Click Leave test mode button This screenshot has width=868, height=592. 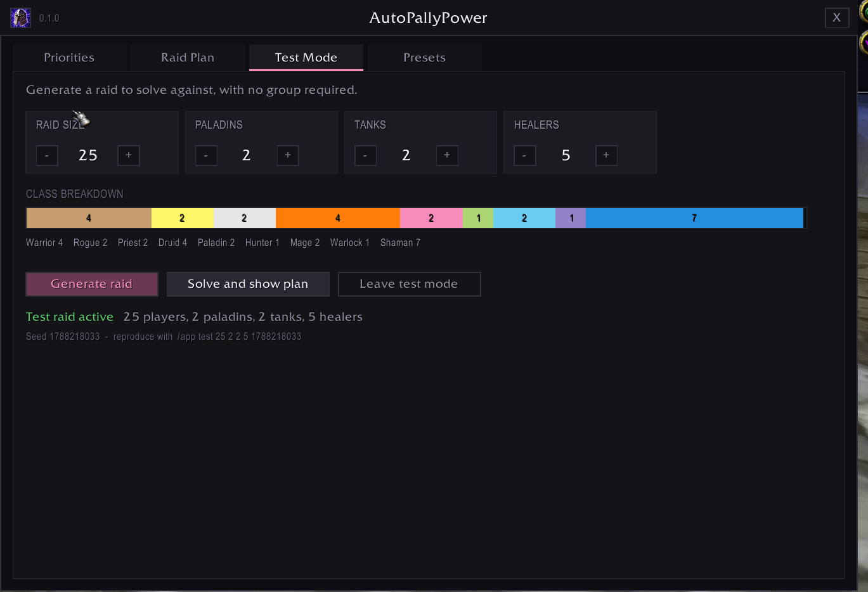[409, 284]
